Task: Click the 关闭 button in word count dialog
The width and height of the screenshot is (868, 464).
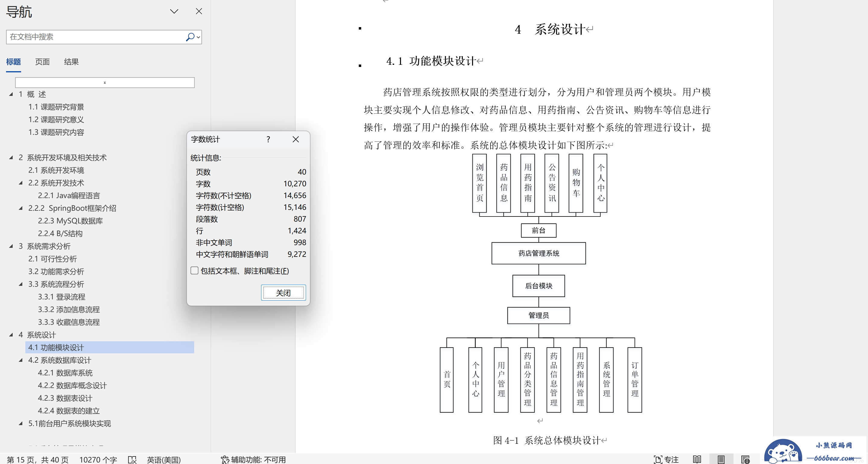Action: tap(283, 292)
